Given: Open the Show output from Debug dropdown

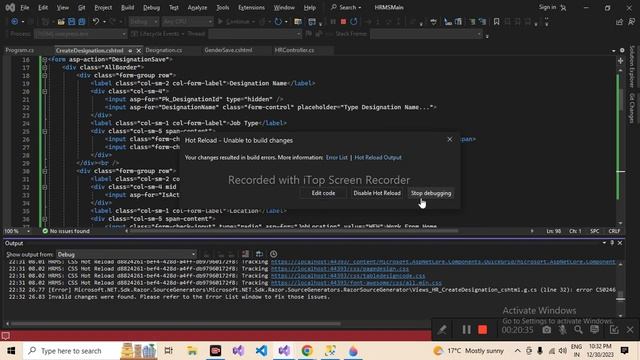Looking at the screenshot, I should [126, 254].
